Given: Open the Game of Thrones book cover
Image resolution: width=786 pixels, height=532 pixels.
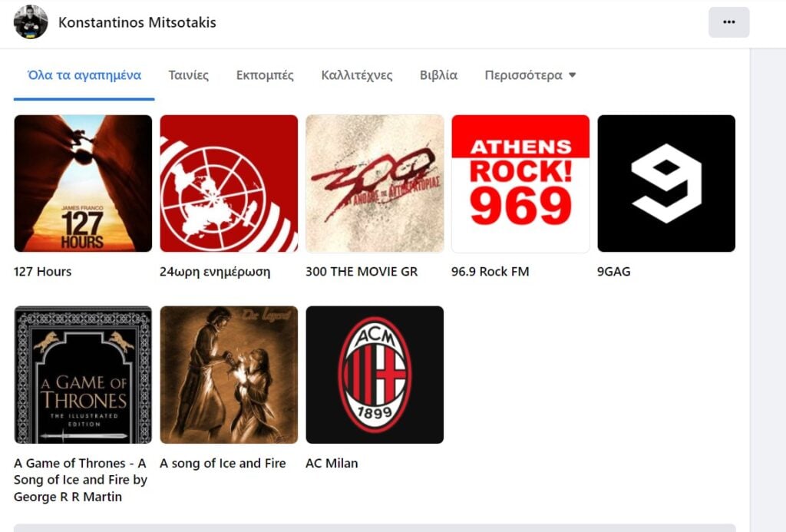Looking at the screenshot, I should click(x=83, y=375).
